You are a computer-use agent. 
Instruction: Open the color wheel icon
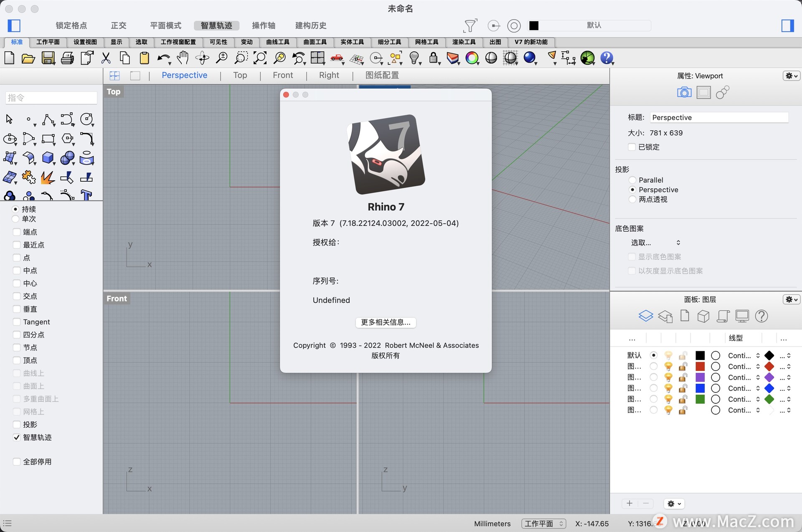(x=472, y=58)
